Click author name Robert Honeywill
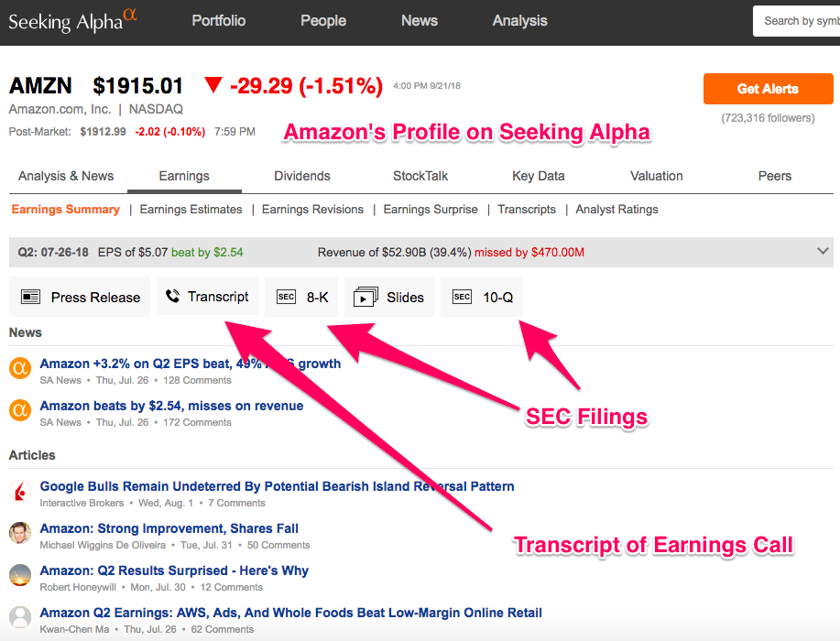The height and width of the screenshot is (641, 840). (78, 588)
